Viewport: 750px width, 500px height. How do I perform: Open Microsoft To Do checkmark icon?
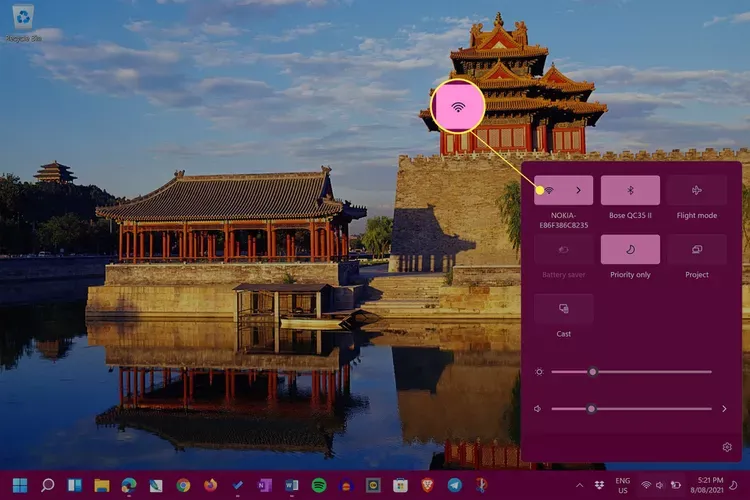(238, 485)
